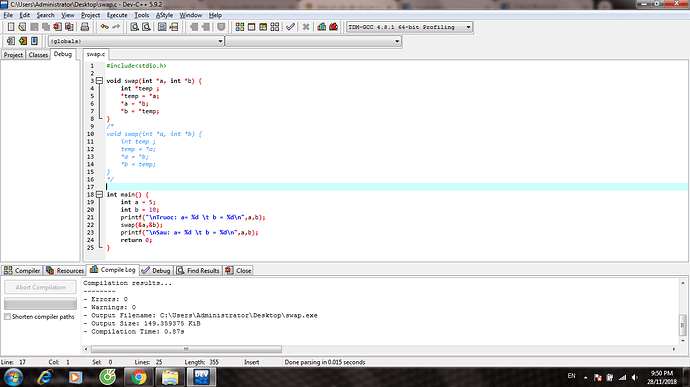The image size is (690, 387).
Task: Click the Rebuild All toolbar icon
Action: (275, 27)
